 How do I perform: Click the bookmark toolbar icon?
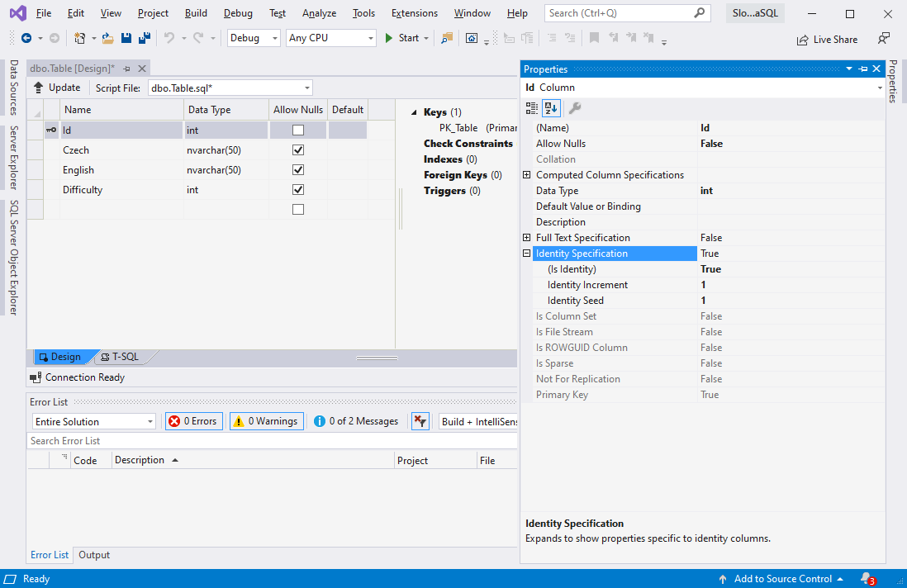click(x=594, y=38)
